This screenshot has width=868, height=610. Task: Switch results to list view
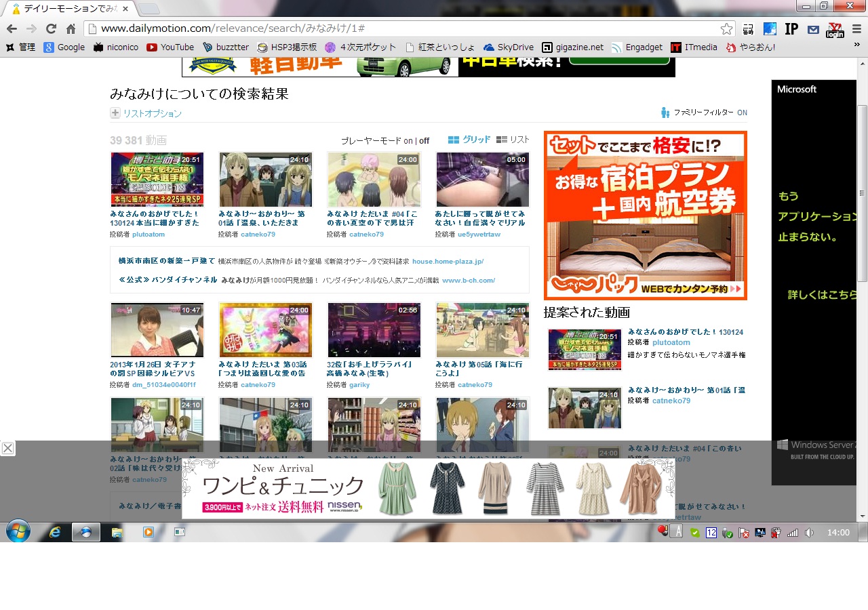513,140
